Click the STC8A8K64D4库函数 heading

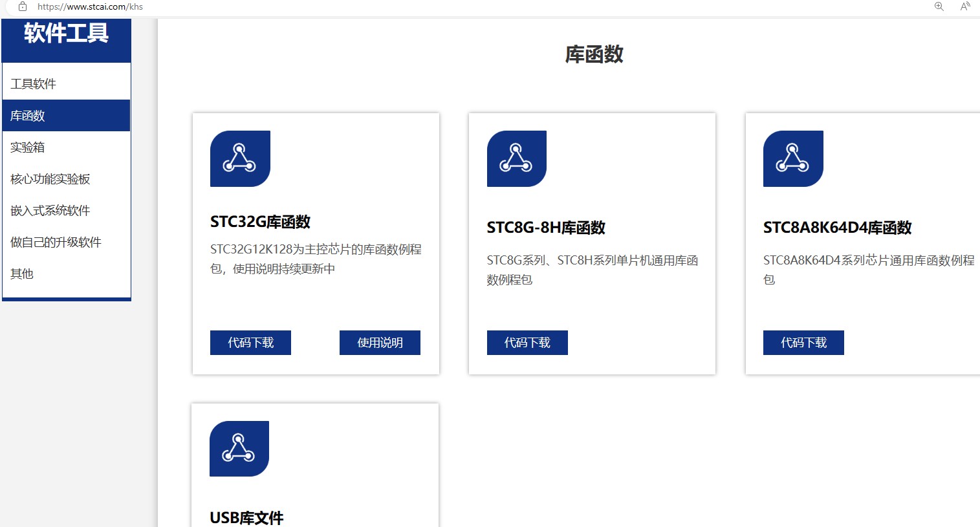coord(838,228)
